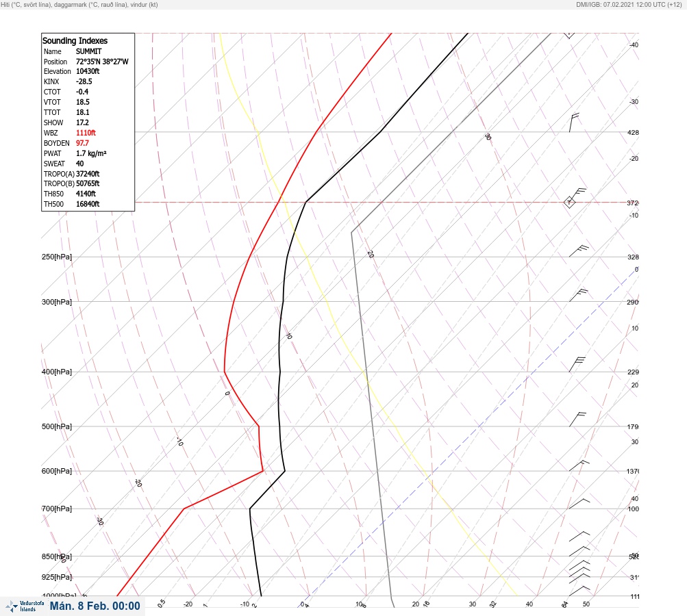
Task: Click "DMI/IGB: 07.02.2021 12:00 UTC (+12)" header text
Action: click(x=629, y=5)
